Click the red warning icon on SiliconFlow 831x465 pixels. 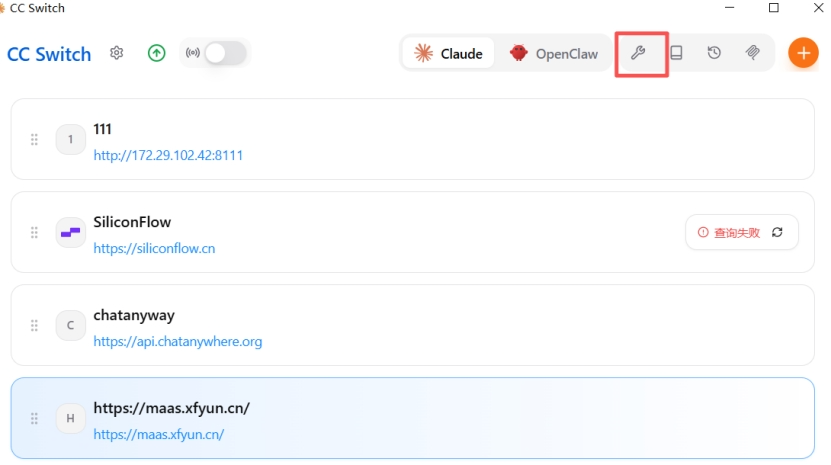[x=703, y=232]
